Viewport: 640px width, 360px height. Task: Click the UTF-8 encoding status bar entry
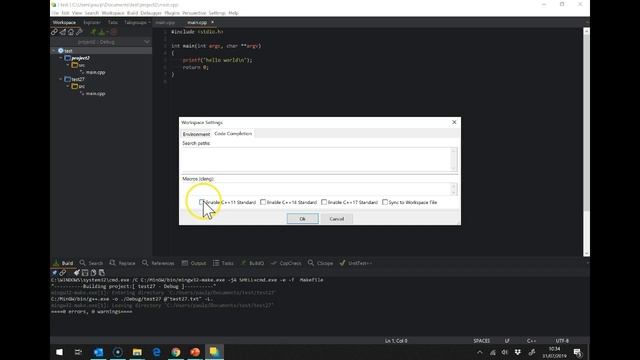562,340
